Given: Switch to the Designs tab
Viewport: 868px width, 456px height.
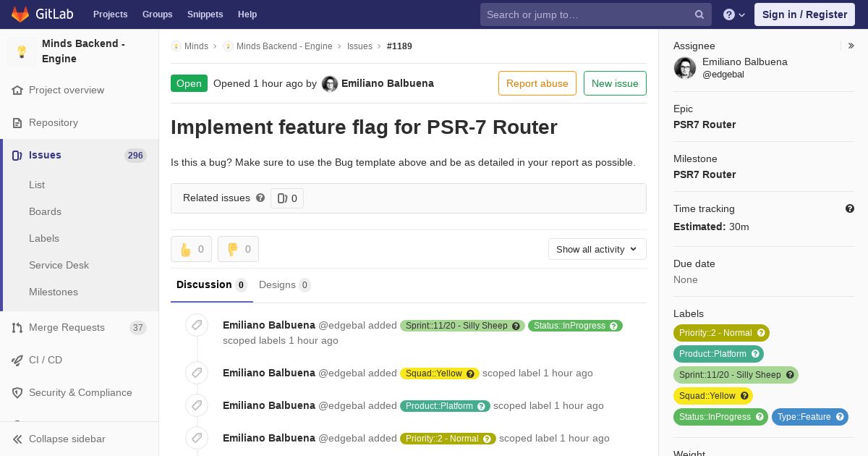Looking at the screenshot, I should point(285,284).
